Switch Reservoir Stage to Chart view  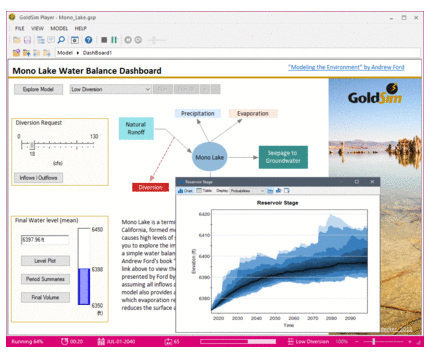[185, 191]
